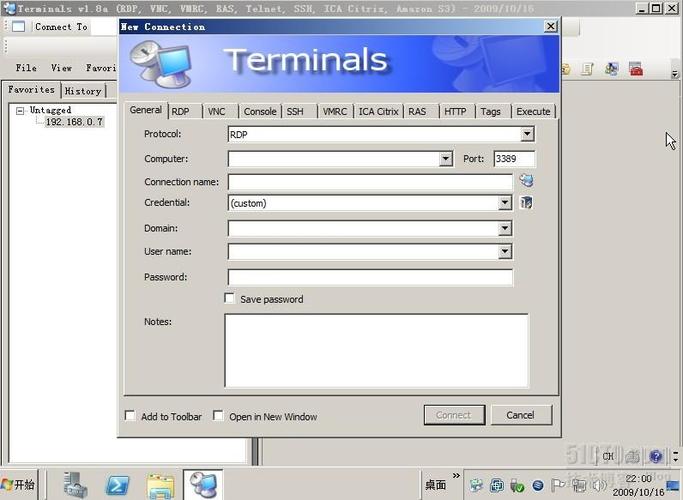Screen dimensions: 683x500
Task: Open the File menu
Action: 26,68
